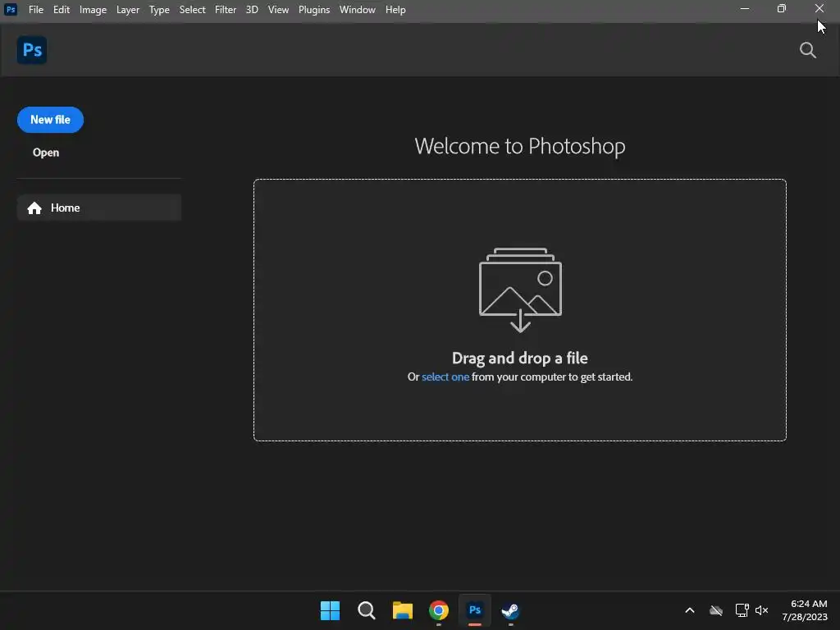Viewport: 840px width, 630px height.
Task: Open the View menu
Action: point(278,10)
